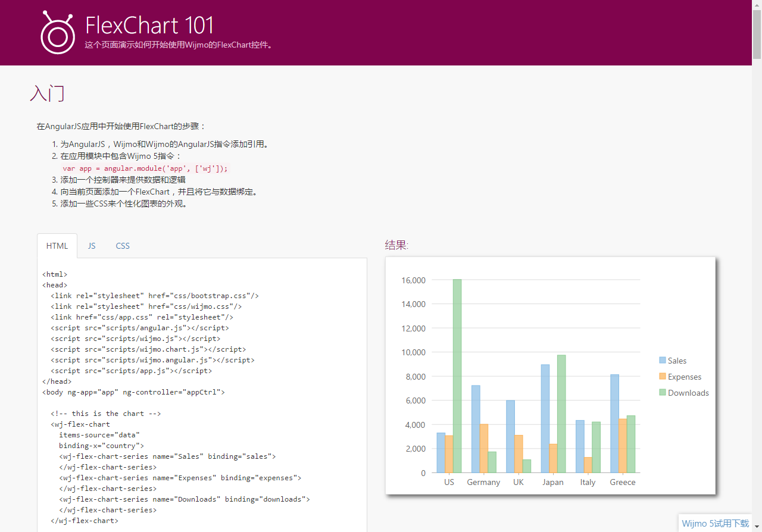
Task: Click the wijmo.chart.js script line
Action: click(x=148, y=349)
